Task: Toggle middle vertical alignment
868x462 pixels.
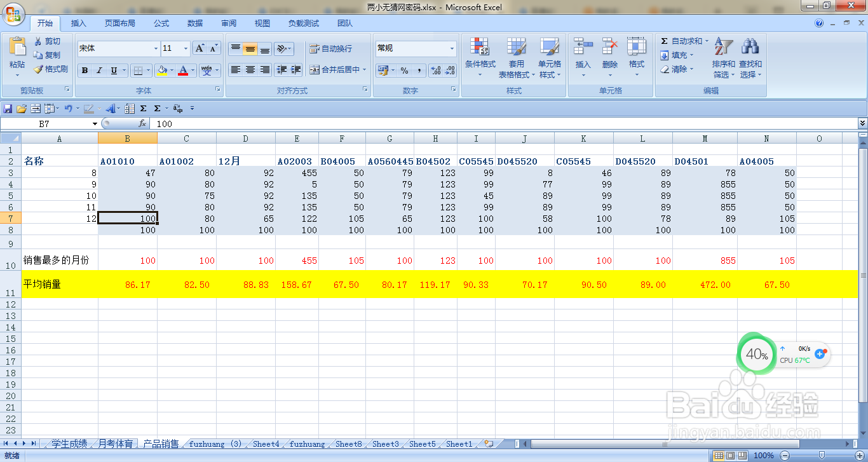Action: pyautogui.click(x=250, y=48)
